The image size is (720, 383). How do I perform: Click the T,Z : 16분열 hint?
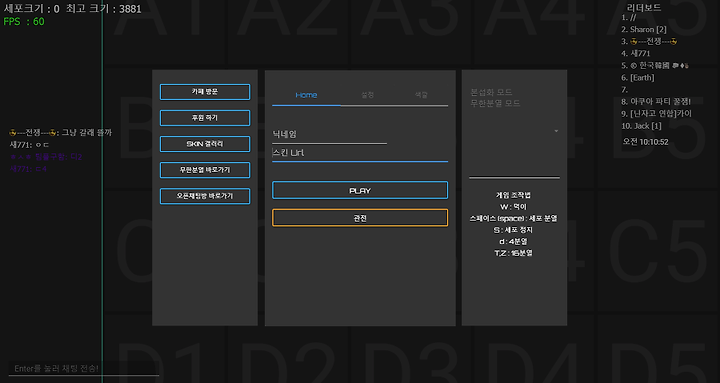[513, 253]
